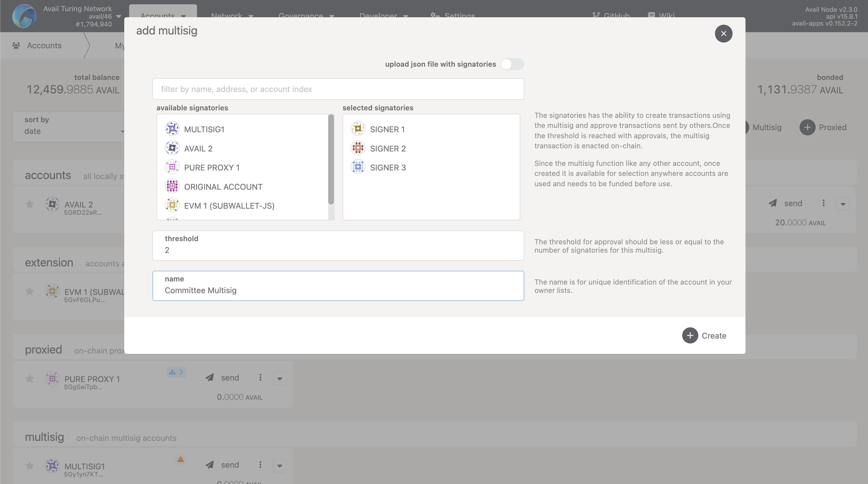The width and height of the screenshot is (868, 484).
Task: Click the warning triangle beside MULTISIG1
Action: (181, 459)
